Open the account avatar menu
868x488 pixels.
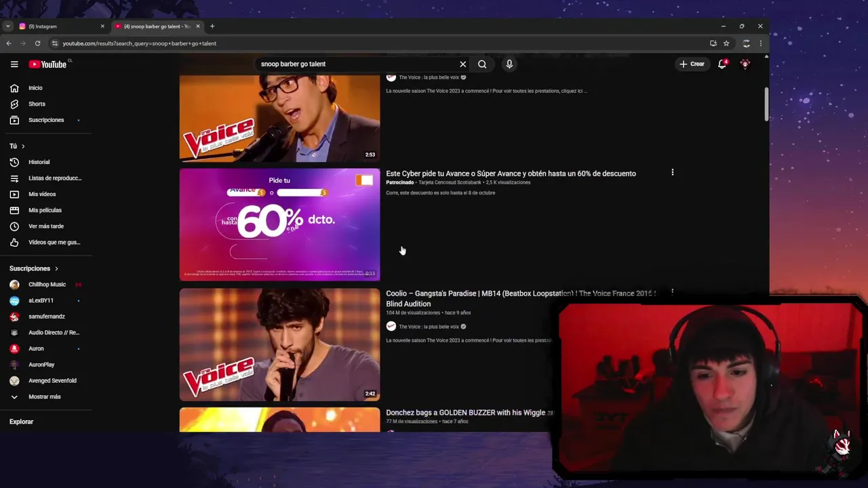pyautogui.click(x=745, y=64)
